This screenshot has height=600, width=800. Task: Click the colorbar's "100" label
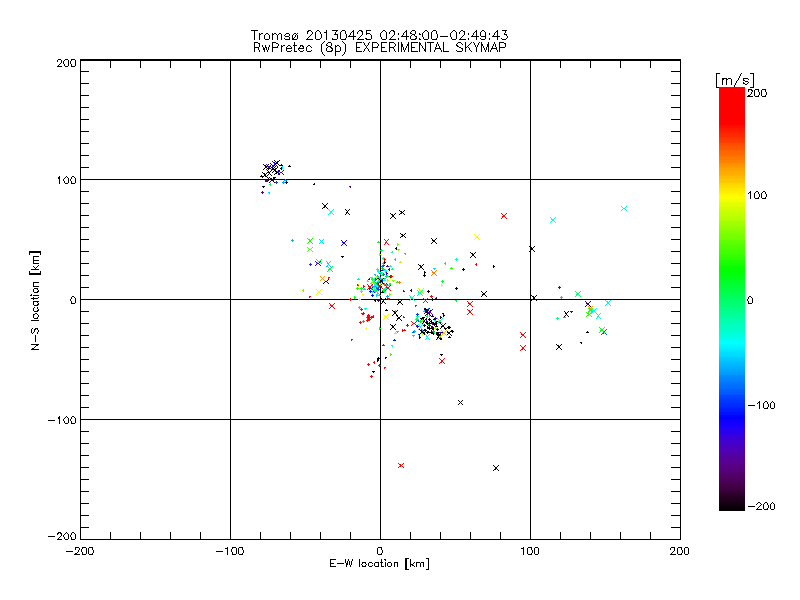[757, 195]
